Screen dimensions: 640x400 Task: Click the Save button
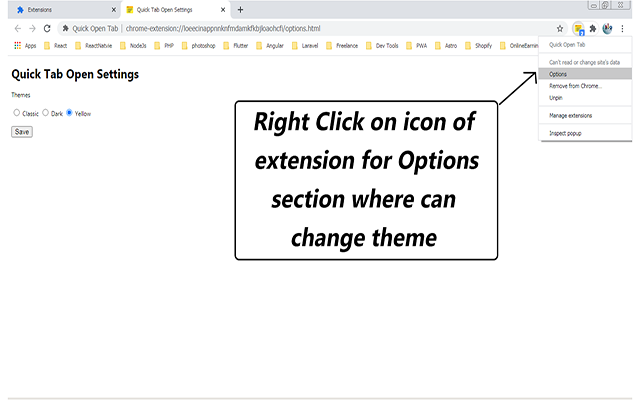(x=22, y=132)
